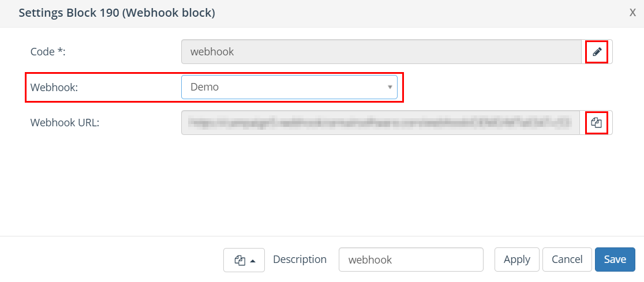Click the small arrow in Webhook select
This screenshot has height=282, width=644.
pyautogui.click(x=390, y=87)
